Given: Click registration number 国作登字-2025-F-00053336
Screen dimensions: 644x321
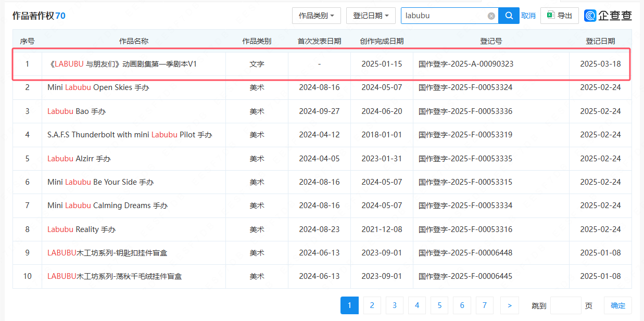Looking at the screenshot, I should (465, 111).
